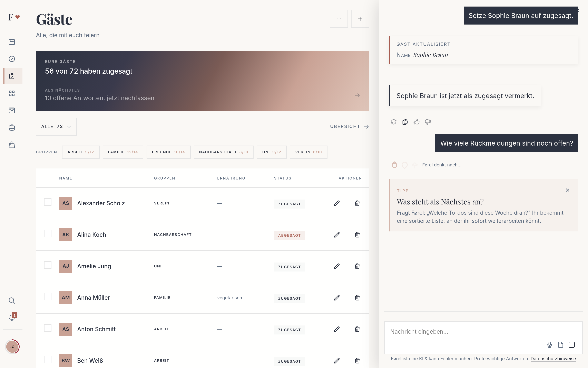Select the checkbox for Amelie Jung
Screen dimensions: 588x368
48,265
